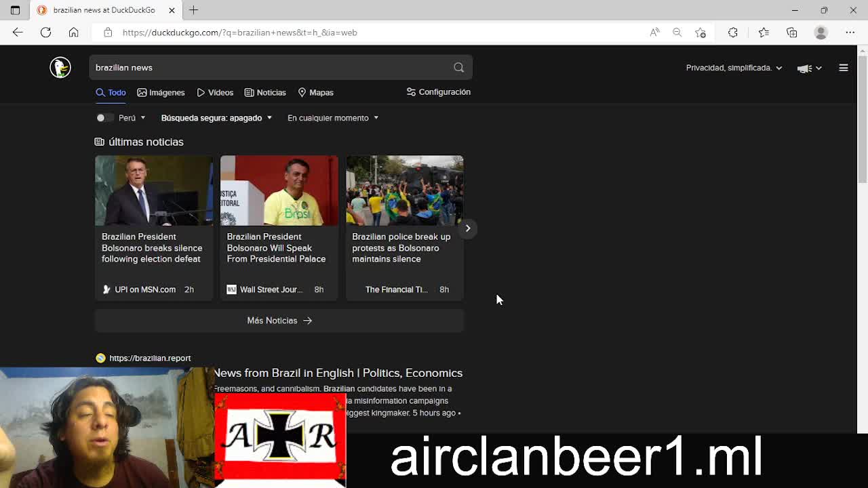Reload the page
Viewport: 868px width, 488px height.
pyautogui.click(x=45, y=32)
